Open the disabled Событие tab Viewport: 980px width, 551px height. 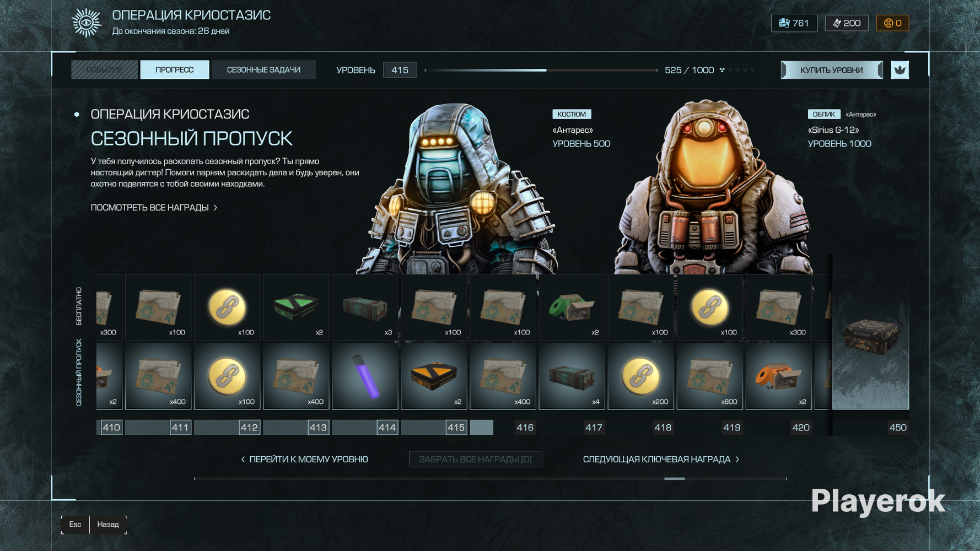click(104, 70)
